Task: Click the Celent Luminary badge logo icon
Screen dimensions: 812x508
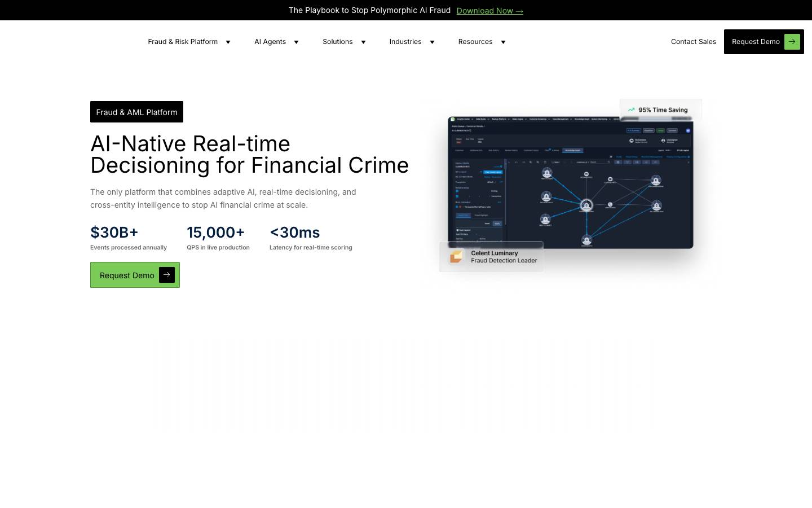Action: coord(456,257)
